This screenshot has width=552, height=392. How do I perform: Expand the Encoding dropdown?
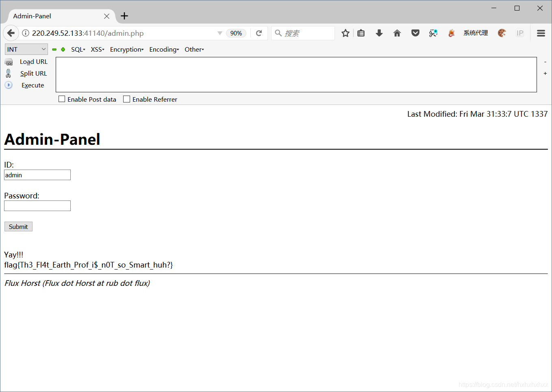[164, 49]
